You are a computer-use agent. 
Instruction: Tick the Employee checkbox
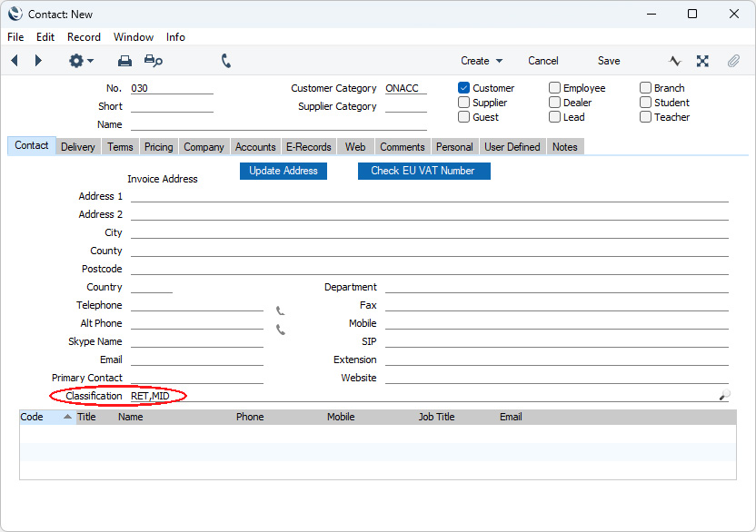(x=554, y=88)
